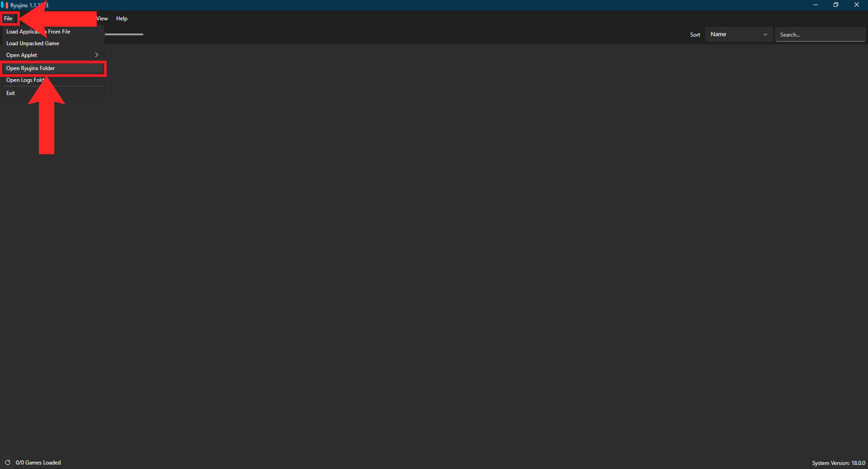868x469 pixels.
Task: Adjust the icon size slider track
Action: click(124, 34)
